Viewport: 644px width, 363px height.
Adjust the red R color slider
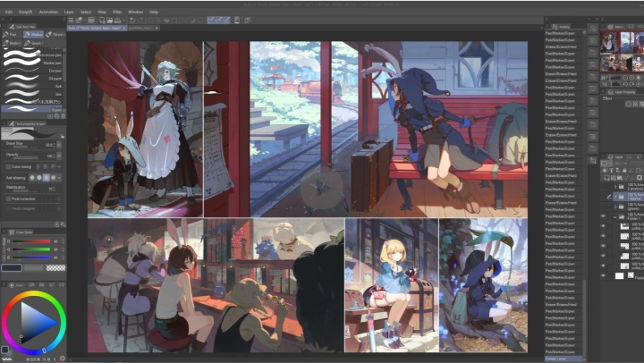point(31,241)
